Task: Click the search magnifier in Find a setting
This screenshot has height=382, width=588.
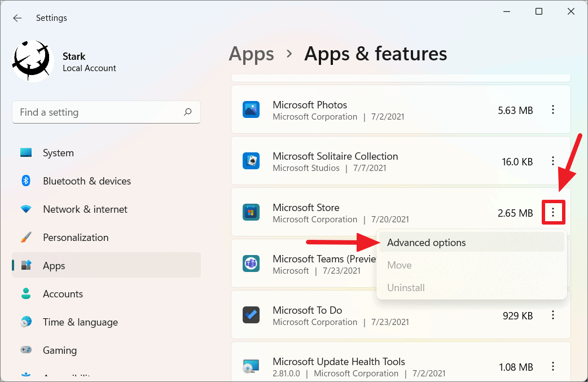Action: tap(187, 112)
